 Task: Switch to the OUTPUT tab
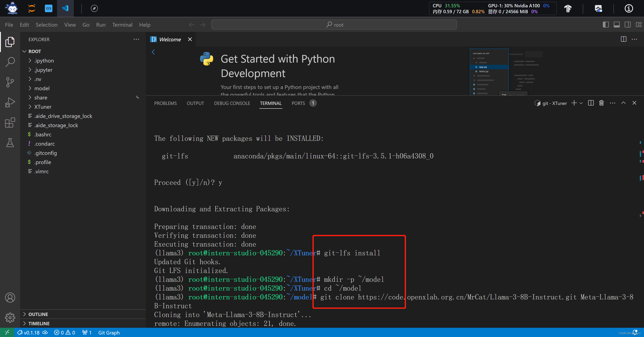[195, 103]
